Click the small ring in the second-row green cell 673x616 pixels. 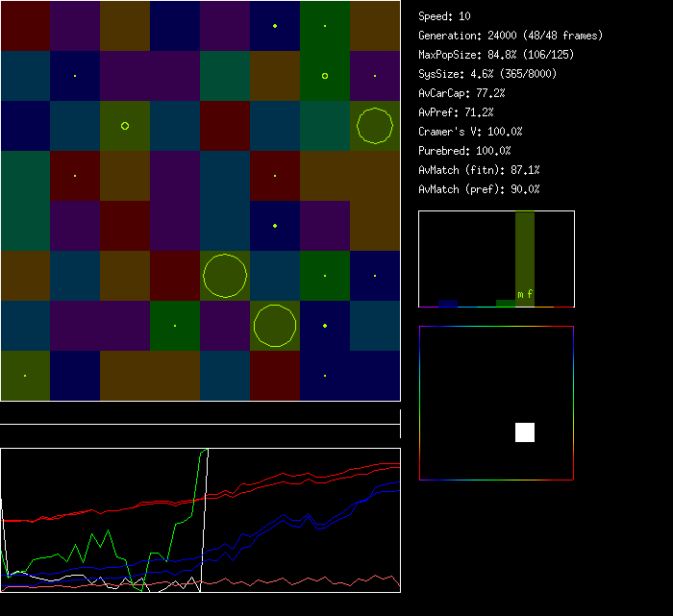[x=325, y=75]
